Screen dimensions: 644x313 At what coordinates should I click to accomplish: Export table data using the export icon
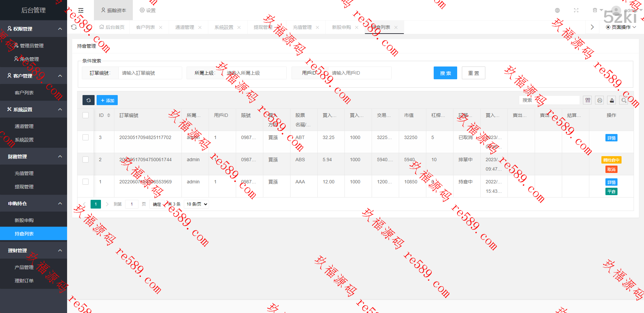point(611,100)
